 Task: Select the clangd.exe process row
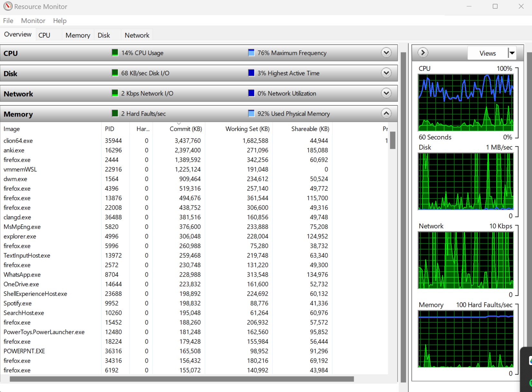194,217
